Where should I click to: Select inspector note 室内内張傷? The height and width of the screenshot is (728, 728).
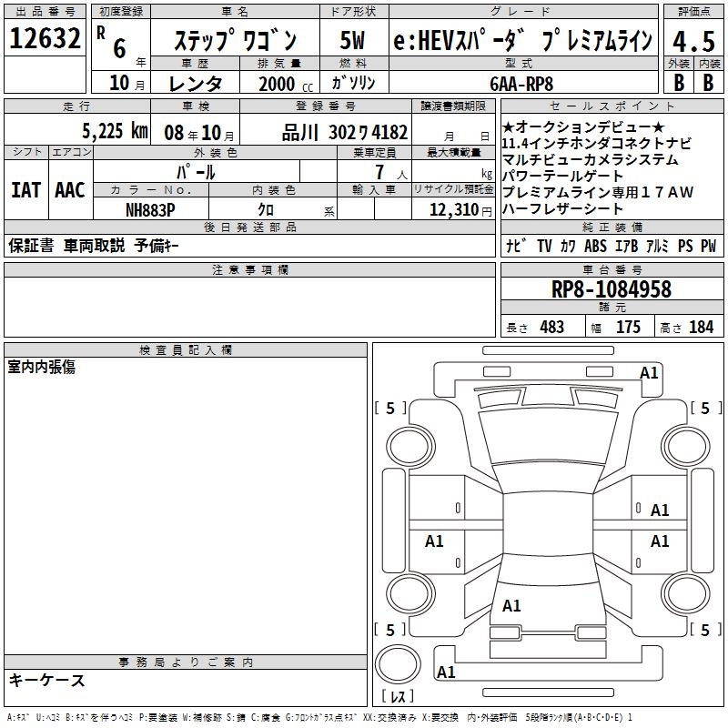[41, 367]
